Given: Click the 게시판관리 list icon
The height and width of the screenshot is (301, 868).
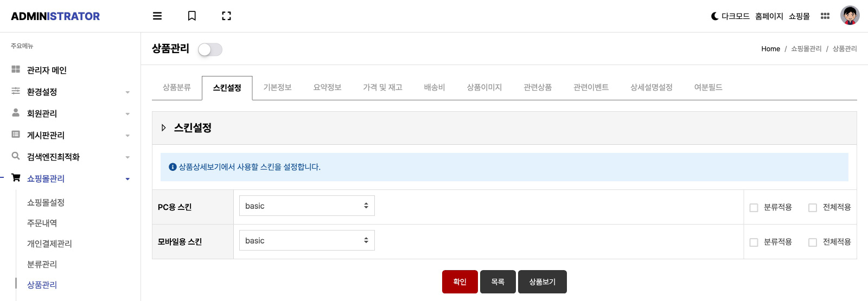Looking at the screenshot, I should [16, 135].
